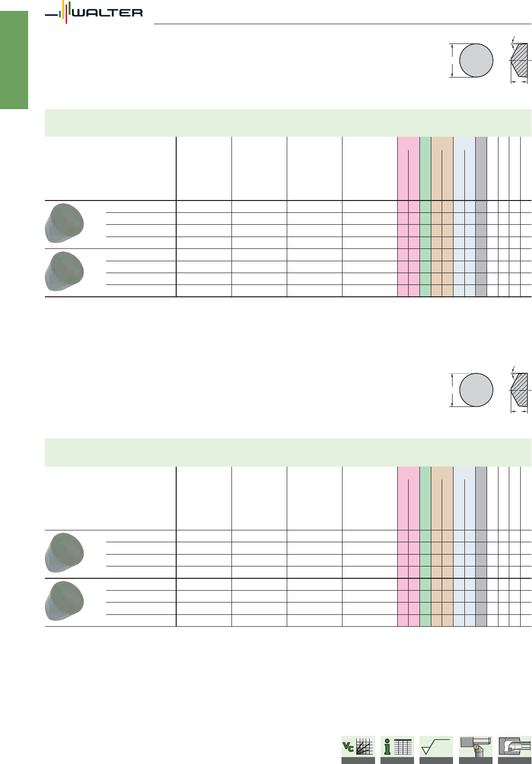Click last insert photo in lower table
Image resolution: width=532 pixels, height=764 pixels.
click(x=64, y=601)
